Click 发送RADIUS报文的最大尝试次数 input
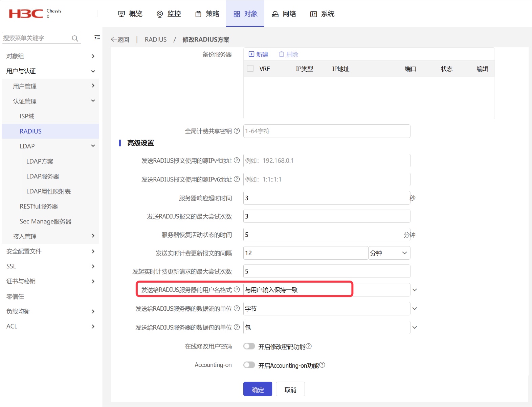Viewport: 532px width, 407px height. 327,216
